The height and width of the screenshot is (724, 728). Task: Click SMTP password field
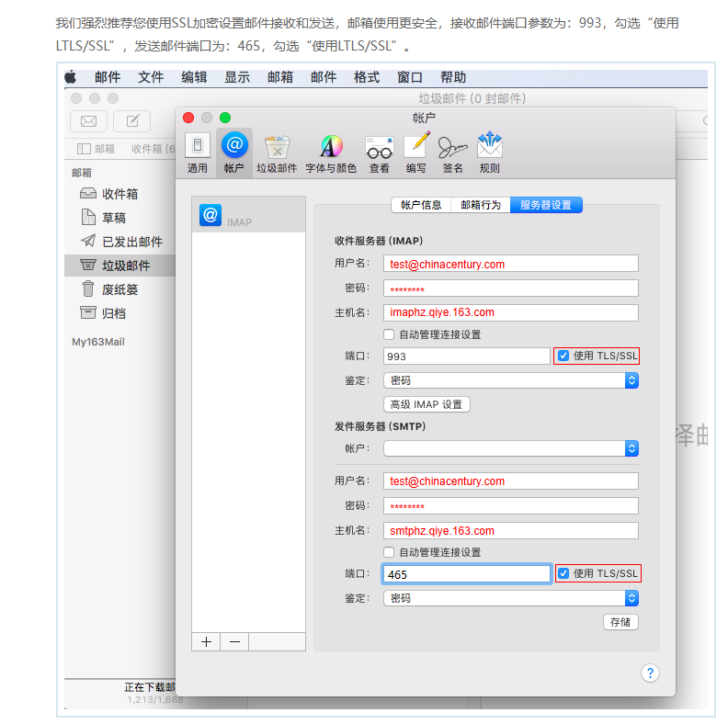point(511,505)
